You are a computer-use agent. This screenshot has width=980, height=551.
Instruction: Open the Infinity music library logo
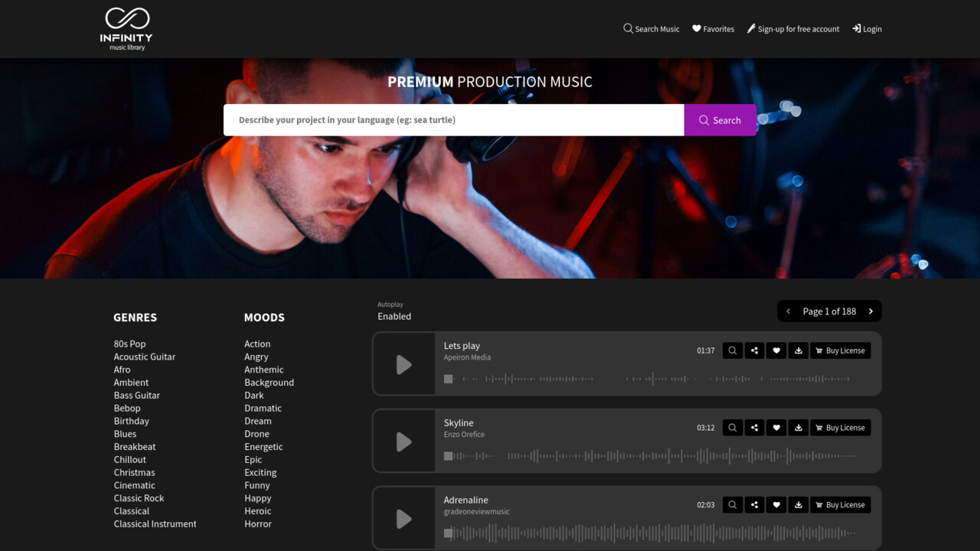126,29
